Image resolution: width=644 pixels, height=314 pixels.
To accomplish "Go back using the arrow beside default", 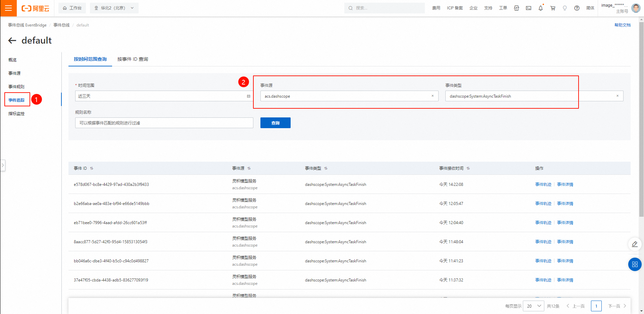I will click(x=12, y=41).
